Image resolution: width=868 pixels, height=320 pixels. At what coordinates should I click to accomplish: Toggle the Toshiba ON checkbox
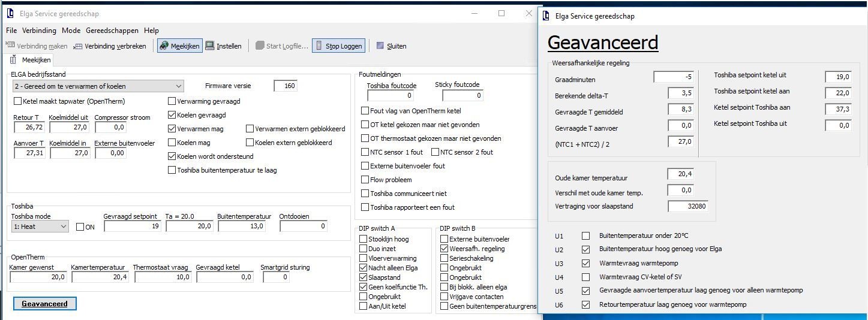pyautogui.click(x=80, y=227)
